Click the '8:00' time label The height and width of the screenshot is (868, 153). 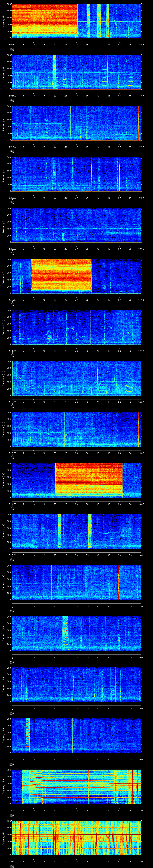pos(141,147)
